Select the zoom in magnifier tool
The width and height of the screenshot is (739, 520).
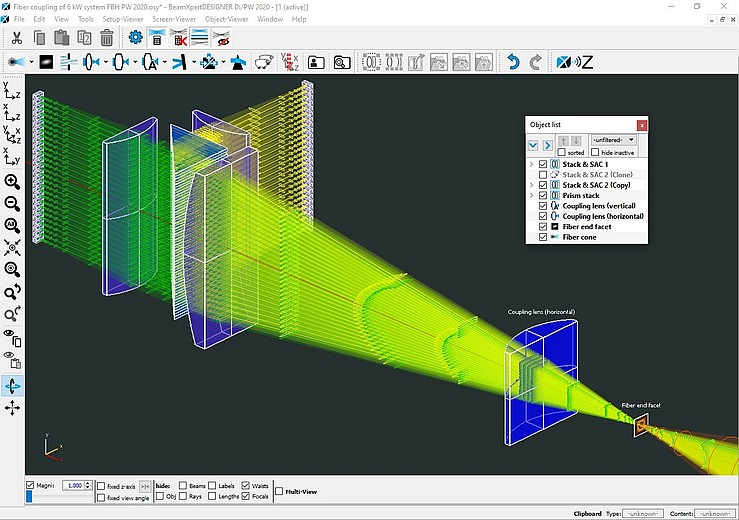pos(12,181)
